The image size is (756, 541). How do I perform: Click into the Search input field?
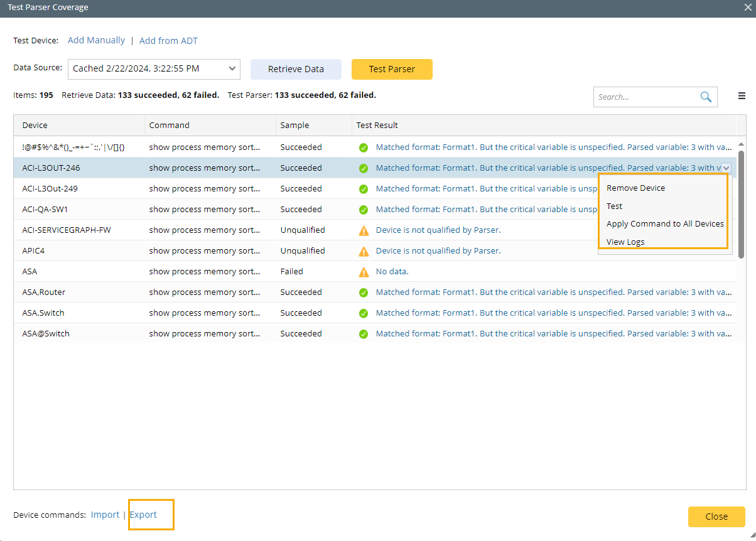644,97
